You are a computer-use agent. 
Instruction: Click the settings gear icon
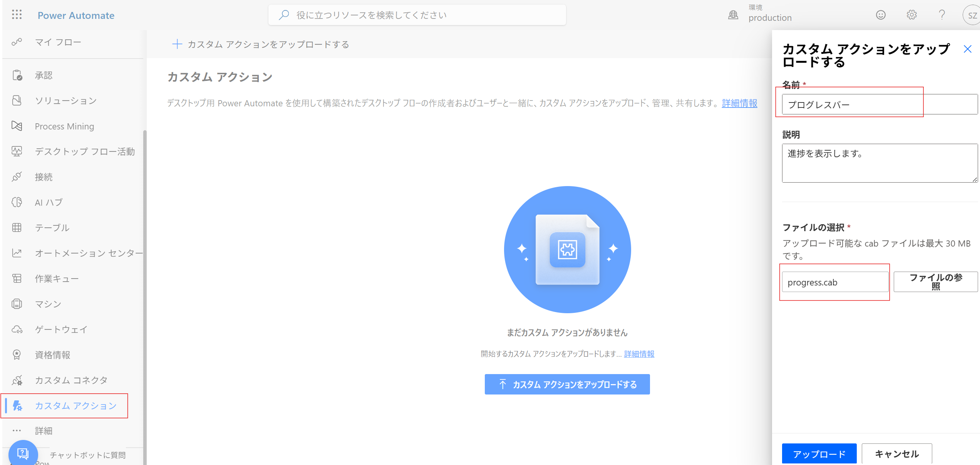tap(911, 15)
